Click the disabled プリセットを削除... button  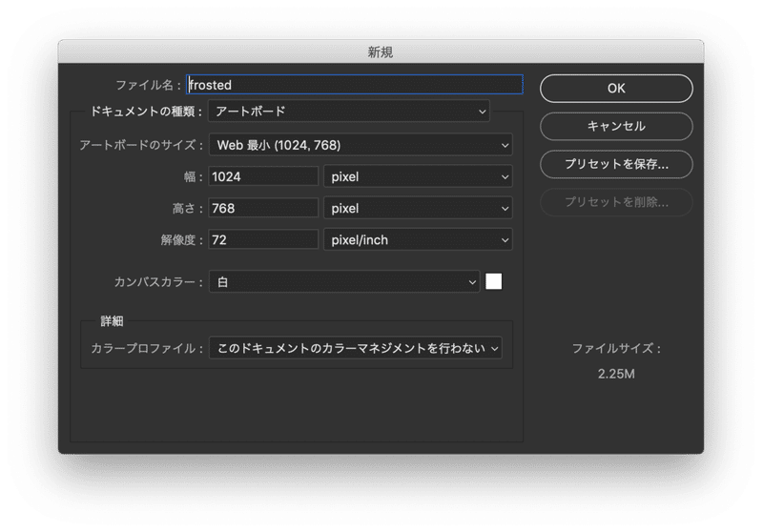pos(616,202)
